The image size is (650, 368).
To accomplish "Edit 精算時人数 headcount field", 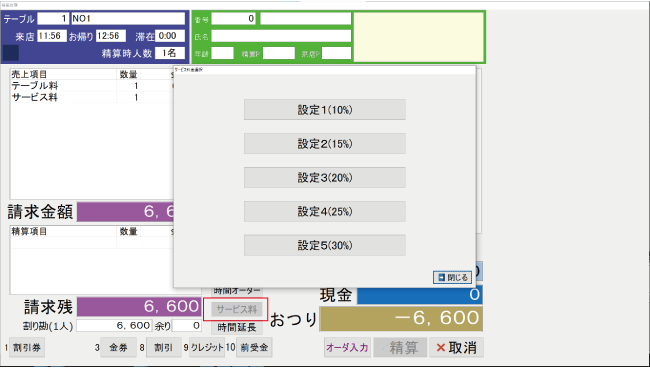I will coord(170,53).
